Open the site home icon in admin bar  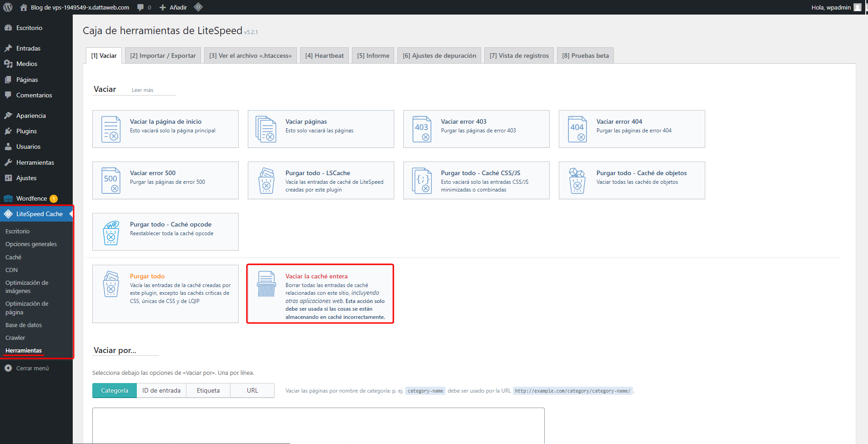[x=24, y=7]
